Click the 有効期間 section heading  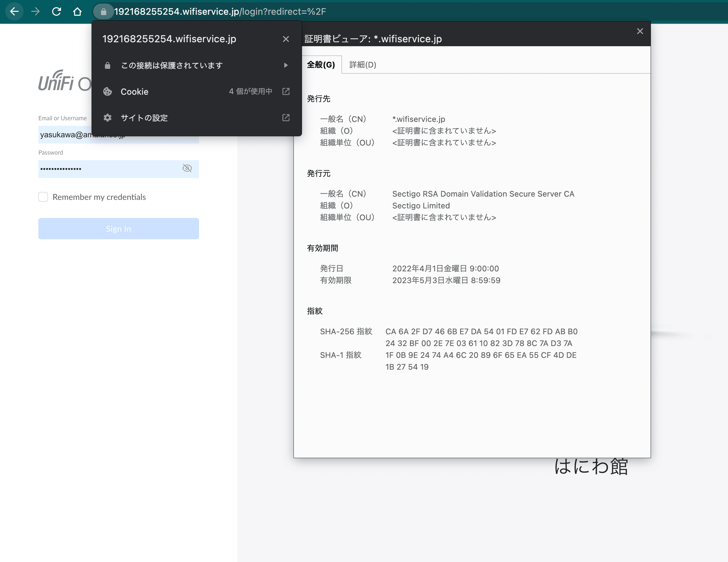pos(322,248)
